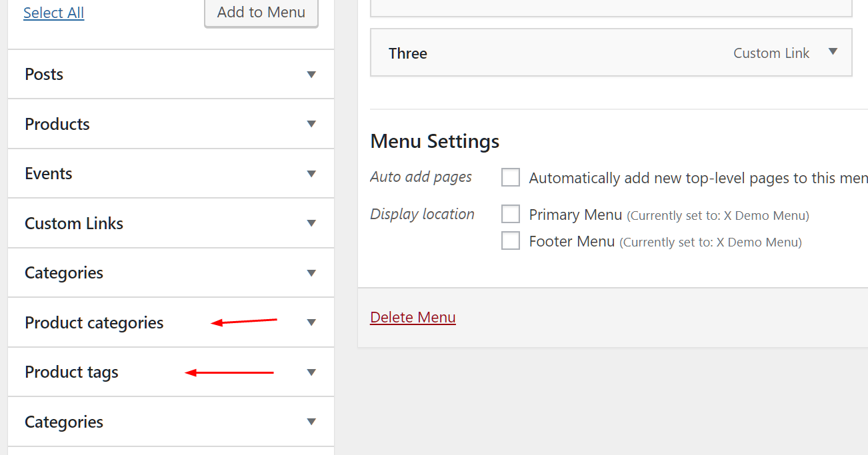Open the Product tags accordion header
The height and width of the screenshot is (455, 868).
click(x=171, y=372)
